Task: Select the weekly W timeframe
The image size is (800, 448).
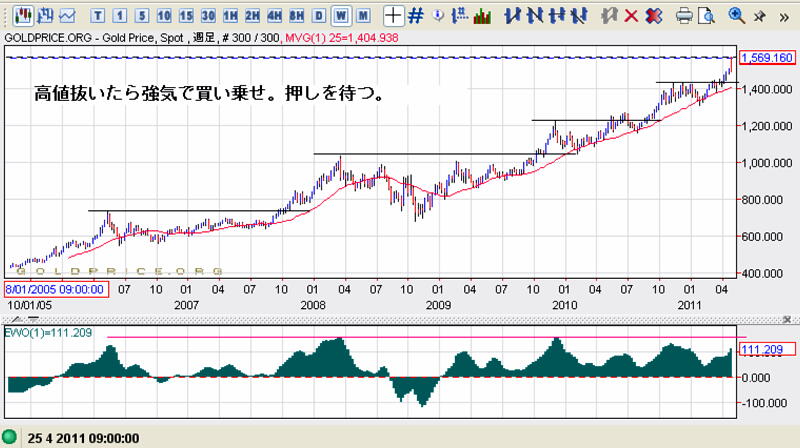Action: point(341,16)
